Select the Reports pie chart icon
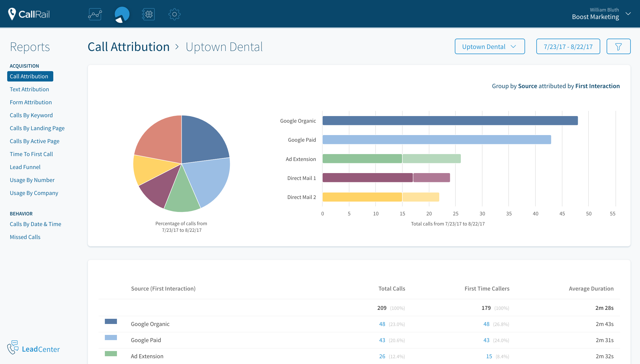Viewport: 640px width, 364px height. [x=122, y=14]
